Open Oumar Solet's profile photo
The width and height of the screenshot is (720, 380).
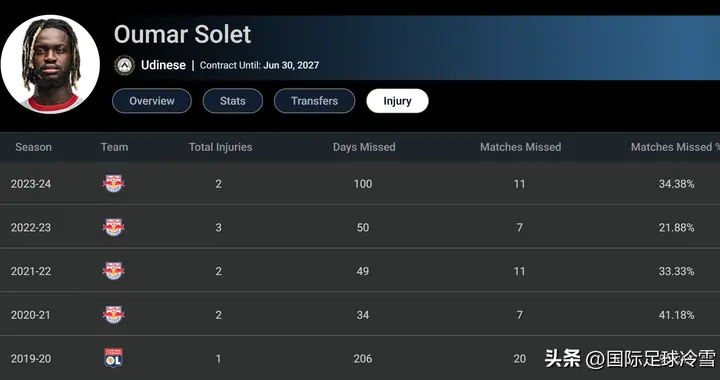(50, 64)
